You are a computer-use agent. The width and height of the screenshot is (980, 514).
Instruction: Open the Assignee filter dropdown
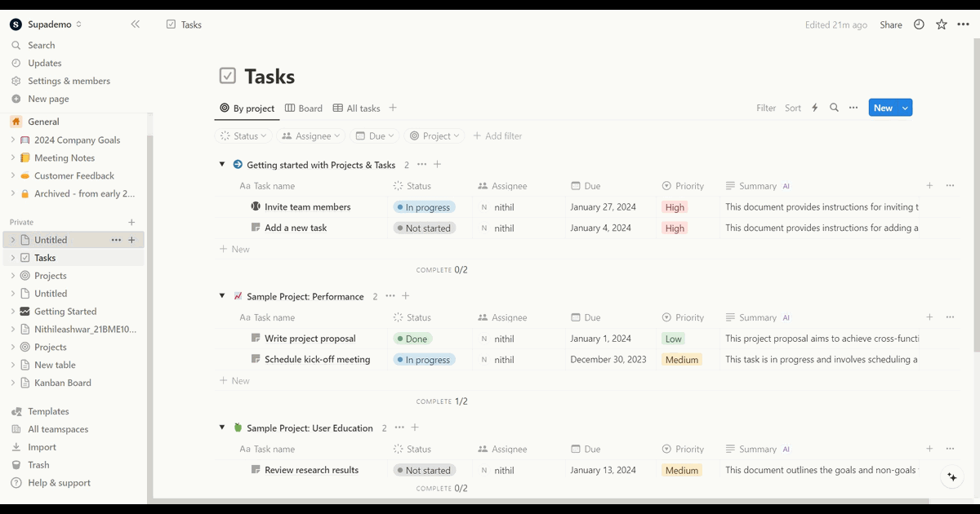point(312,136)
